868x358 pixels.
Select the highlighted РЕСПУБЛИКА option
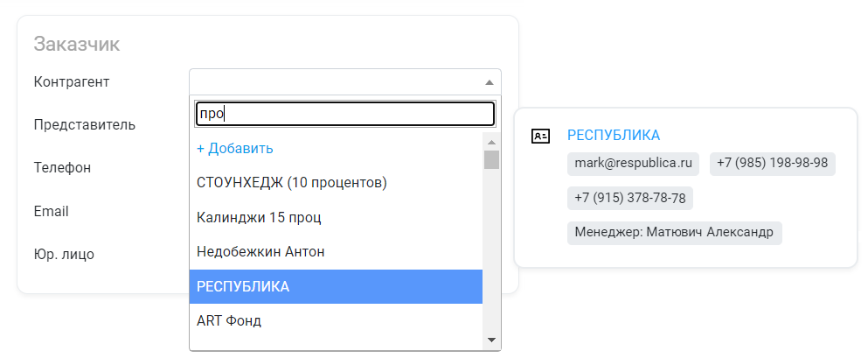(336, 286)
